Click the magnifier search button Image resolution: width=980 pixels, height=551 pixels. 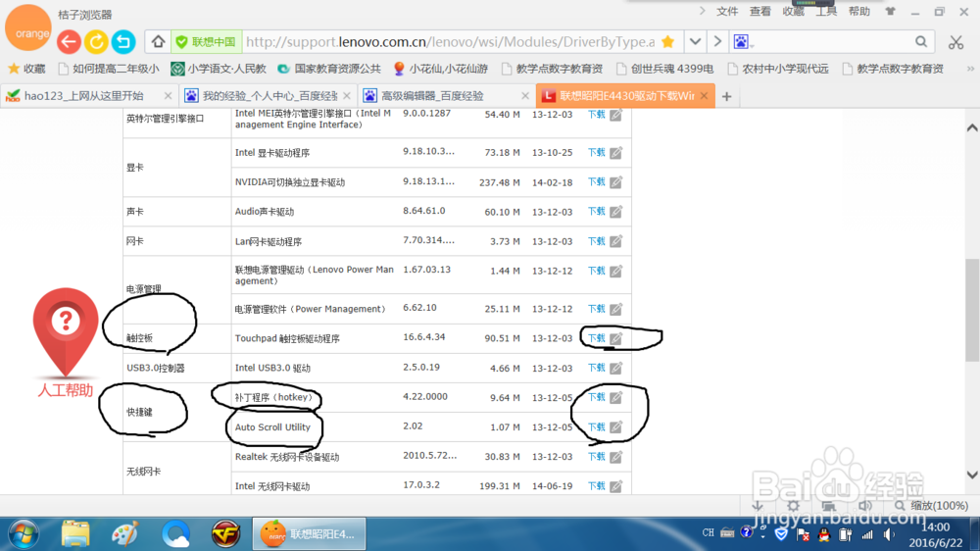(x=921, y=42)
